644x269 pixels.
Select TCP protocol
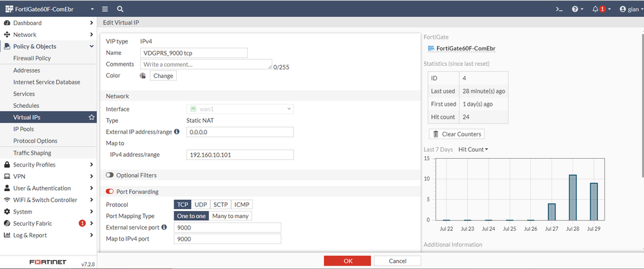coord(183,204)
